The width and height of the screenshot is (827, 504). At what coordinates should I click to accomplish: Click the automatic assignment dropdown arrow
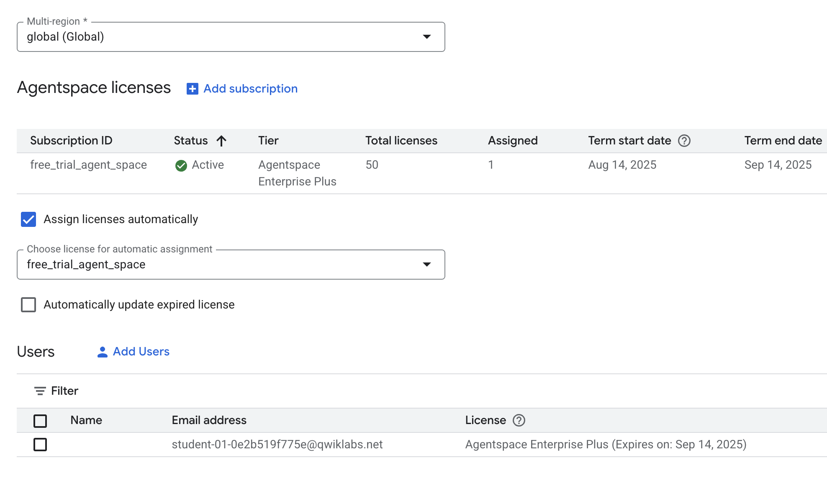(x=426, y=265)
